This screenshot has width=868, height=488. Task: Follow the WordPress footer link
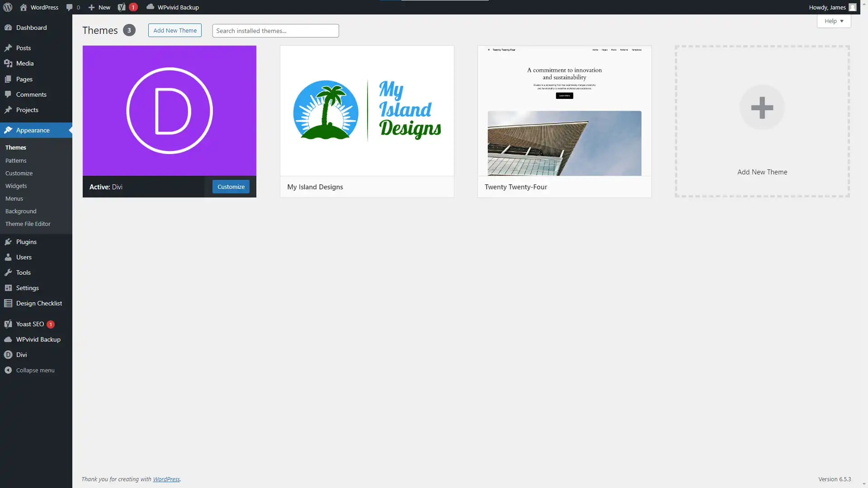pos(166,479)
